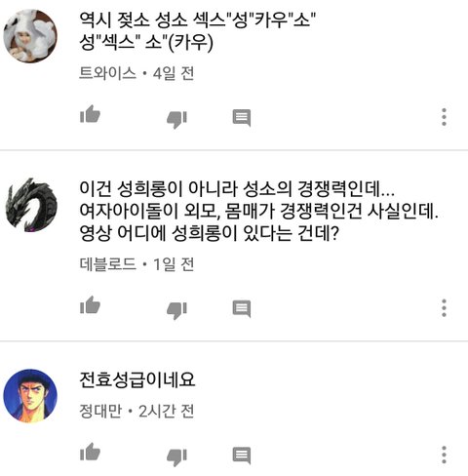Dislike the comment posted by 트와이스
Viewport: 468px width, 476px height.
[176, 120]
